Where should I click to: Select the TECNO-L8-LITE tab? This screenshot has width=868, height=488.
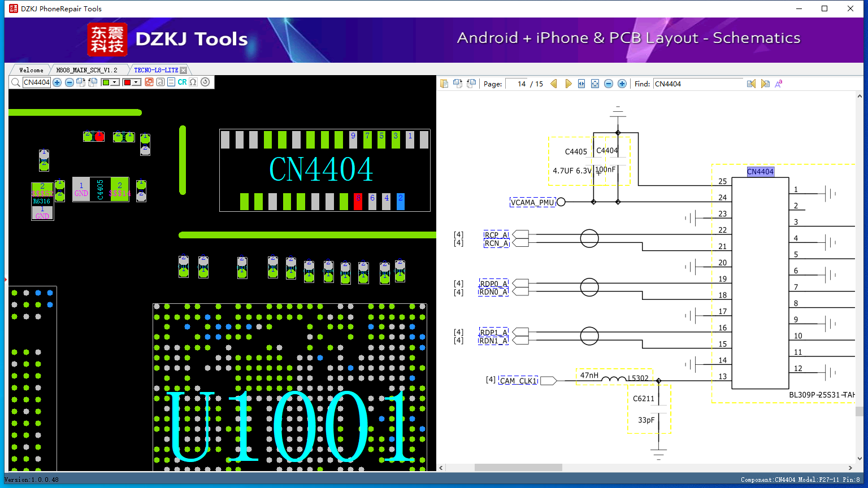(156, 70)
